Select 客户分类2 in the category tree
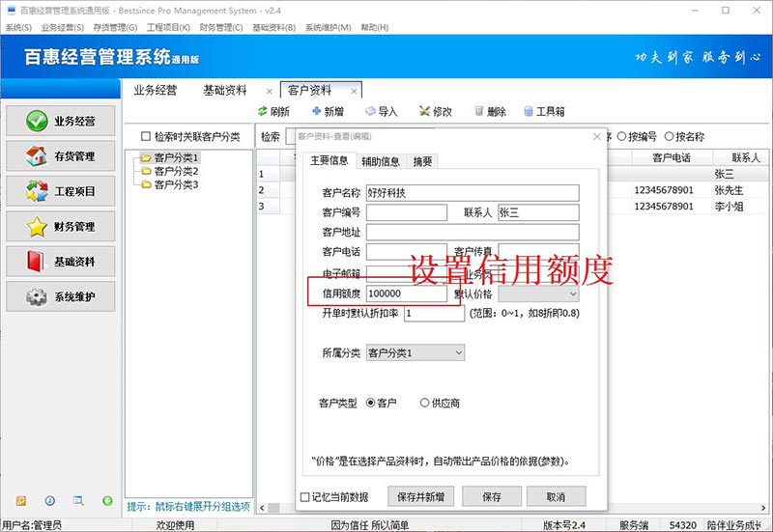 176,172
